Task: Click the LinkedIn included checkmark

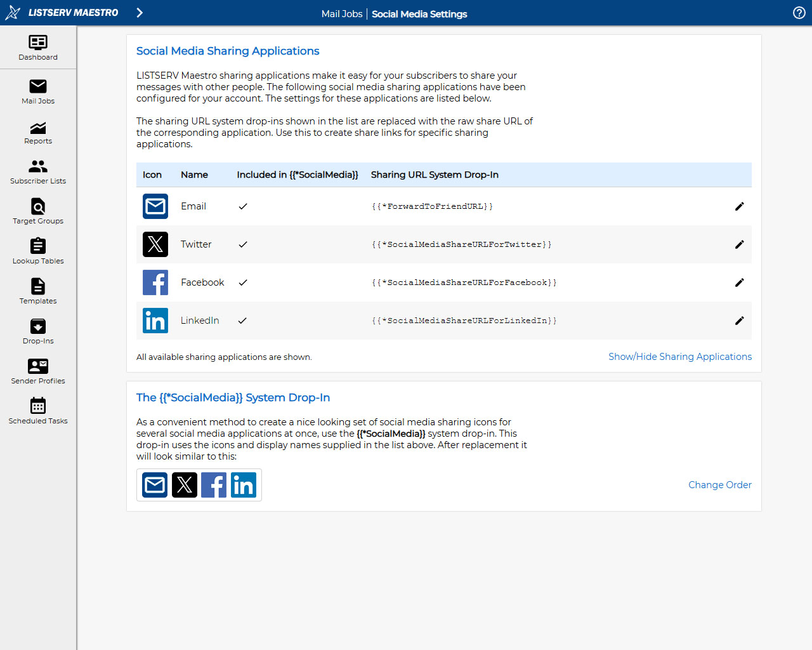Action: tap(243, 321)
